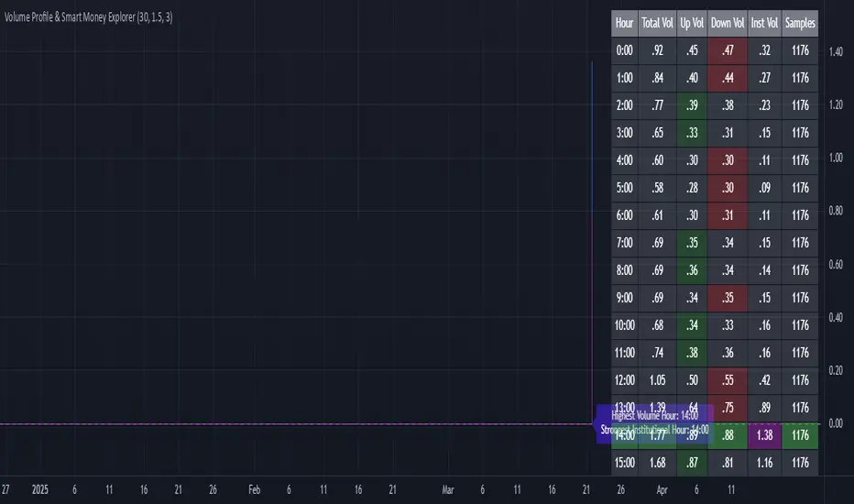This screenshot has height=504, width=854.
Task: Click the red .55 Down Vol cell in the 12:00 row
Action: tap(728, 380)
